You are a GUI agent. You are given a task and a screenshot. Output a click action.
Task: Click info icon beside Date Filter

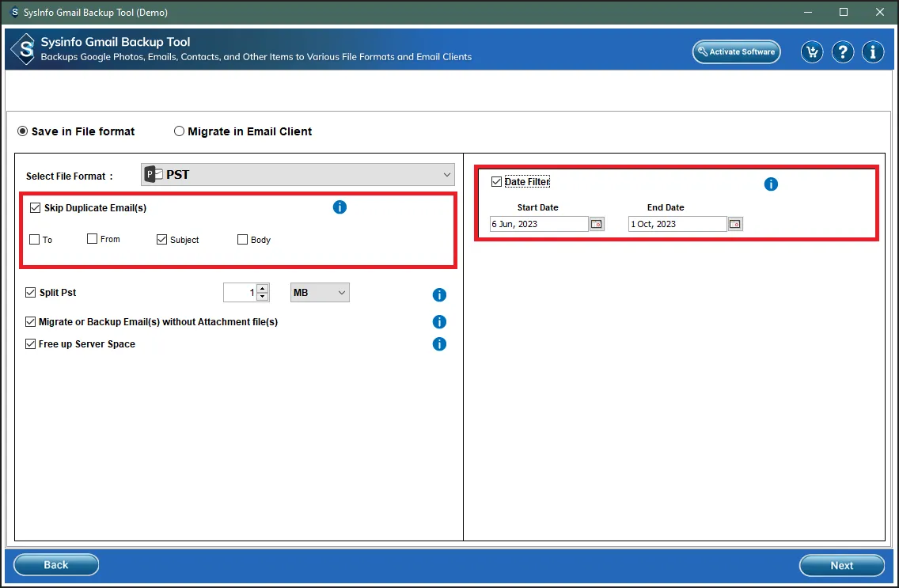click(x=771, y=184)
